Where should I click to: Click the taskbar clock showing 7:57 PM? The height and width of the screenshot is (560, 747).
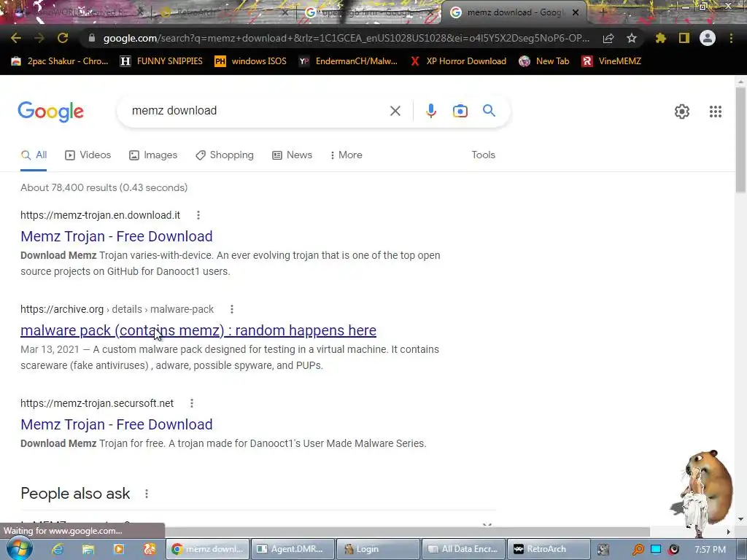[710, 550]
